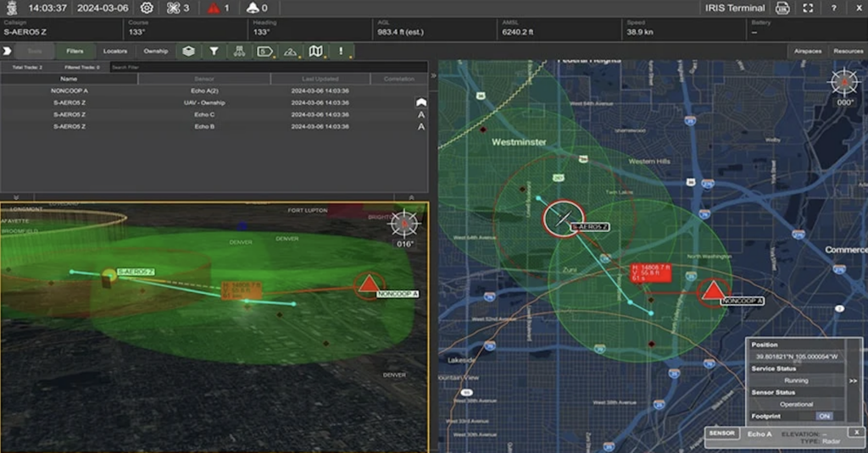Select the S-AERO5 Z Echo B row
This screenshot has width=868, height=453.
coord(214,127)
